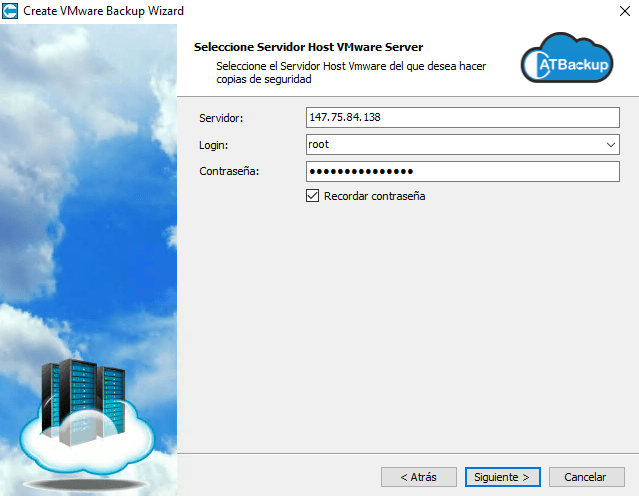Click the 'Recordar contraseña' label text
Viewport: 639px width, 496px height.
(x=375, y=196)
